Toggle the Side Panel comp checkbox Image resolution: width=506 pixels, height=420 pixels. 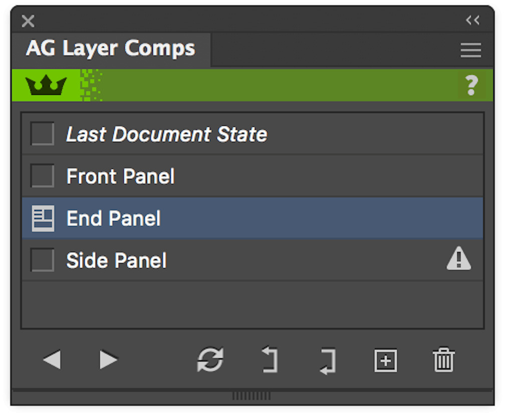[x=42, y=260]
